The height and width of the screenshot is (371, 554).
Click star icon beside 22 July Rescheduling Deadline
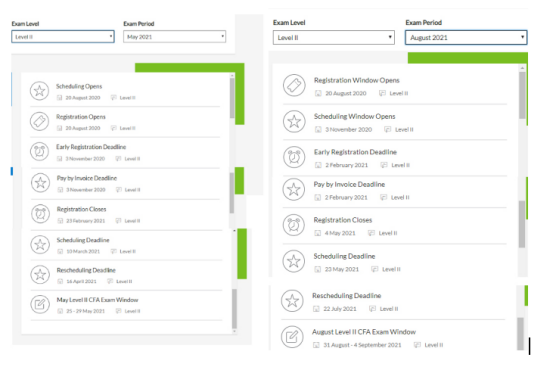(292, 301)
